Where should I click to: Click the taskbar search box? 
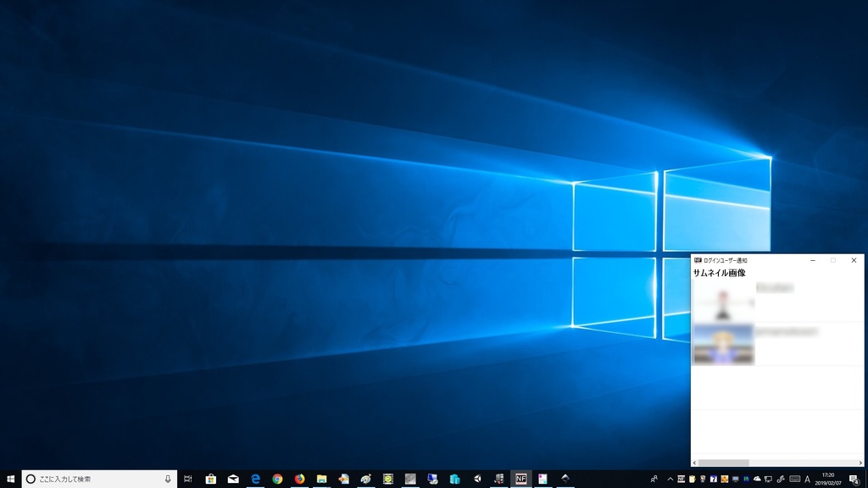pos(100,479)
